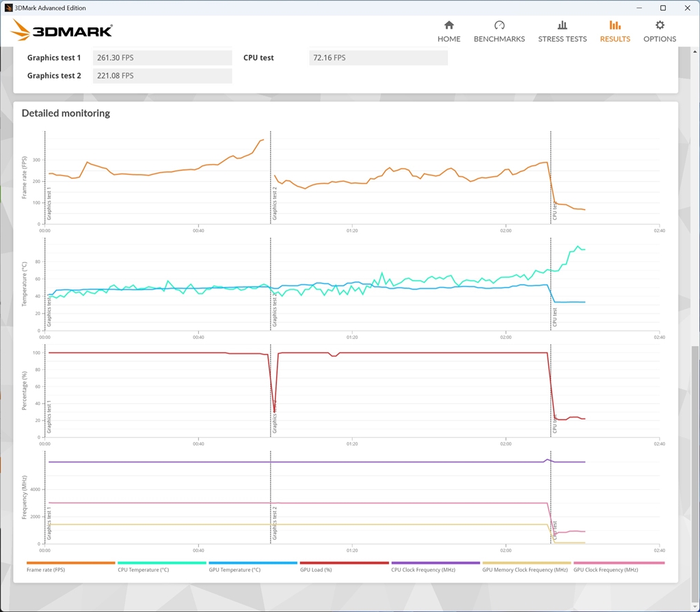Click the Graphics test 1 label

coord(54,57)
